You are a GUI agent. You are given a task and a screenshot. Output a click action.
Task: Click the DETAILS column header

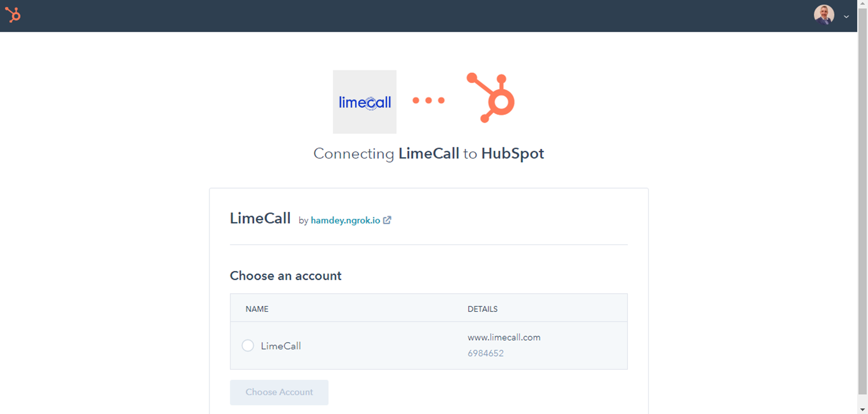(483, 309)
